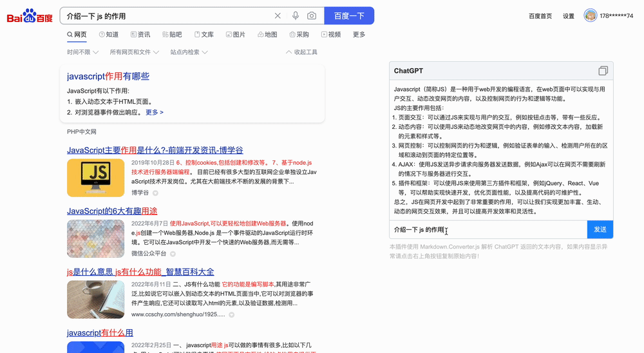Open js是什么意思 智慧百科大全 result
Image resolution: width=644 pixels, height=353 pixels.
140,272
